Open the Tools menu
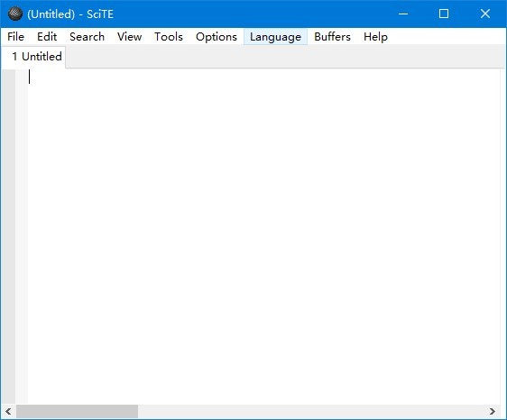 tap(169, 37)
